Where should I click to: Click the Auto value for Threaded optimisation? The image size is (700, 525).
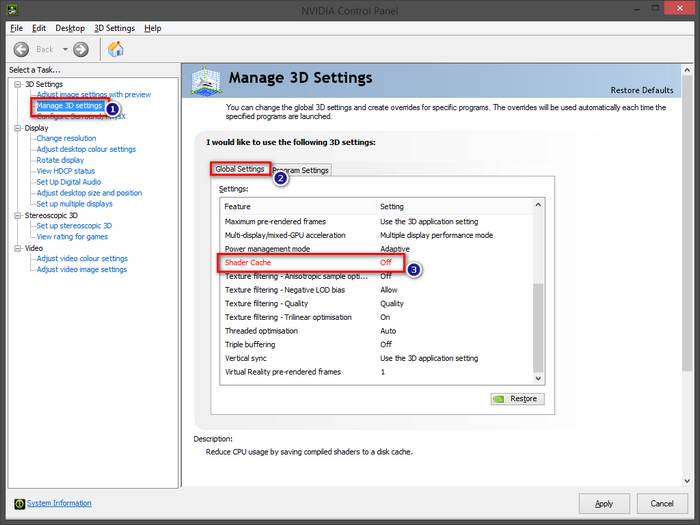pos(388,331)
